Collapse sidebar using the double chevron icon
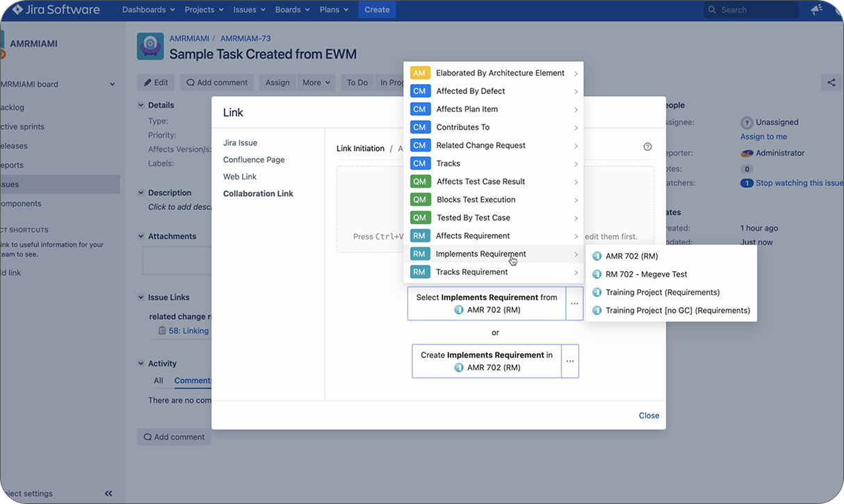The width and height of the screenshot is (844, 504). pos(108,494)
